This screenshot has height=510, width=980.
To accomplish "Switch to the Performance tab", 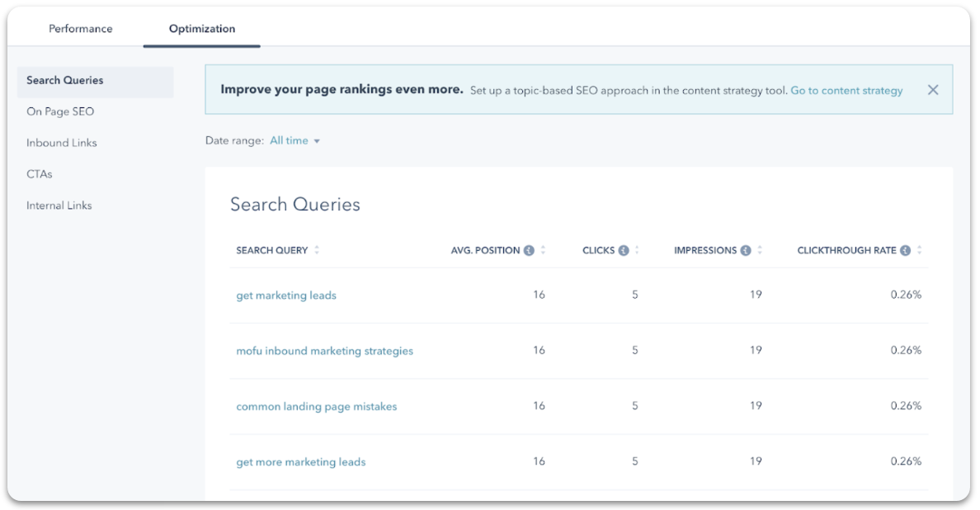I will (81, 29).
